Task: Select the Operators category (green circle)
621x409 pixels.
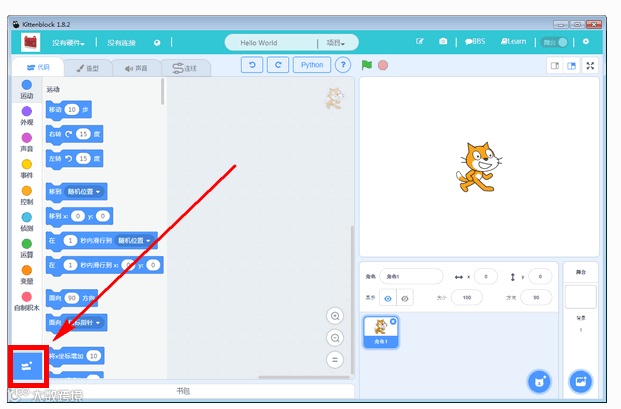Action: coord(27,248)
